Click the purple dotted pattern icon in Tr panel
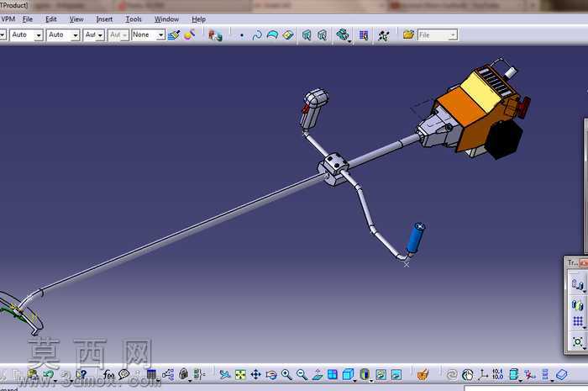Image resolution: width=588 pixels, height=391 pixels. tap(578, 321)
